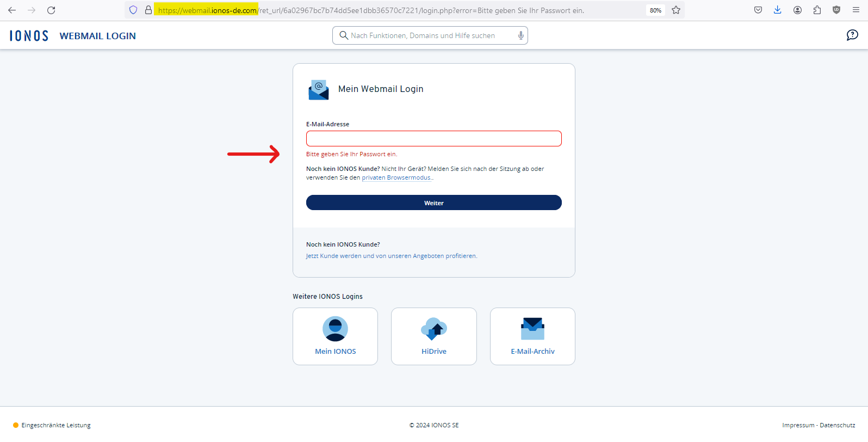Reload the page with refresh icon
Image resolution: width=868 pixels, height=442 pixels.
point(51,10)
